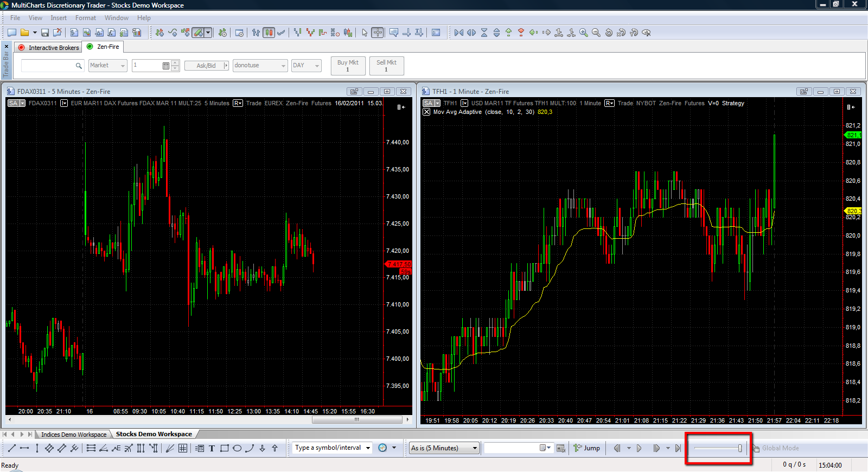Select the arrow Pointer tool
868x472 pixels.
(365, 33)
